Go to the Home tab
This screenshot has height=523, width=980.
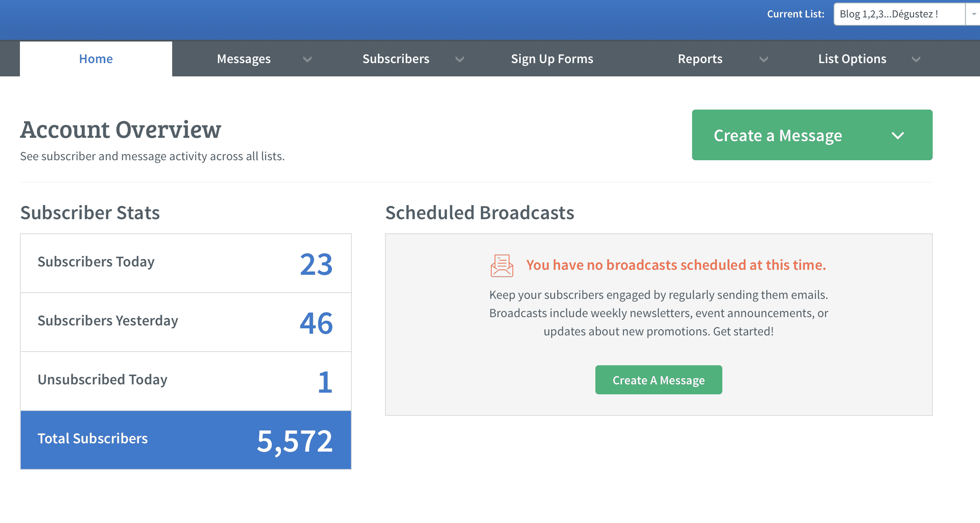point(96,59)
